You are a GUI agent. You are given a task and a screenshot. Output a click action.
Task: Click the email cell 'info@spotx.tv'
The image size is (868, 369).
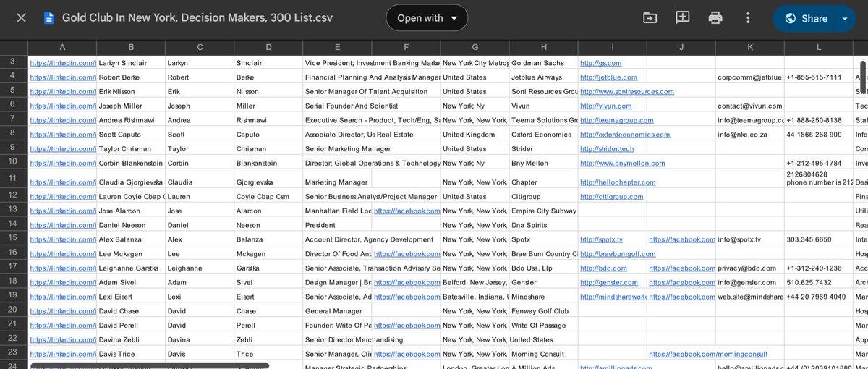click(x=750, y=239)
